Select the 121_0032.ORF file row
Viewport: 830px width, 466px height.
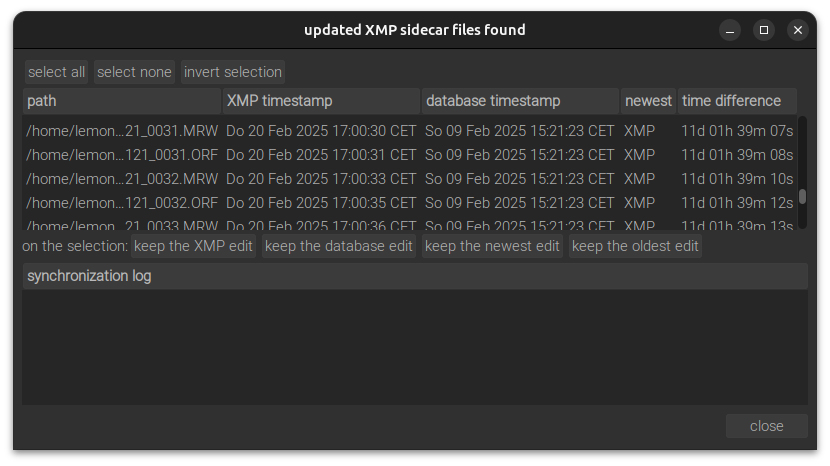click(x=410, y=203)
